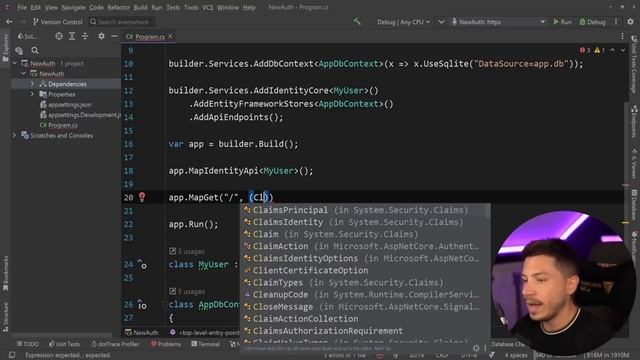The image size is (640, 360).
Task: Select Program.cs in the Explorer tree
Action: coord(58,125)
